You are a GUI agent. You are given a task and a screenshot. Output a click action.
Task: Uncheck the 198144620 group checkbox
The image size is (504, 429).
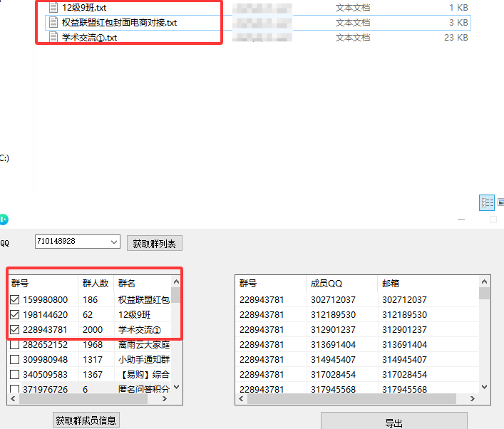[15, 314]
